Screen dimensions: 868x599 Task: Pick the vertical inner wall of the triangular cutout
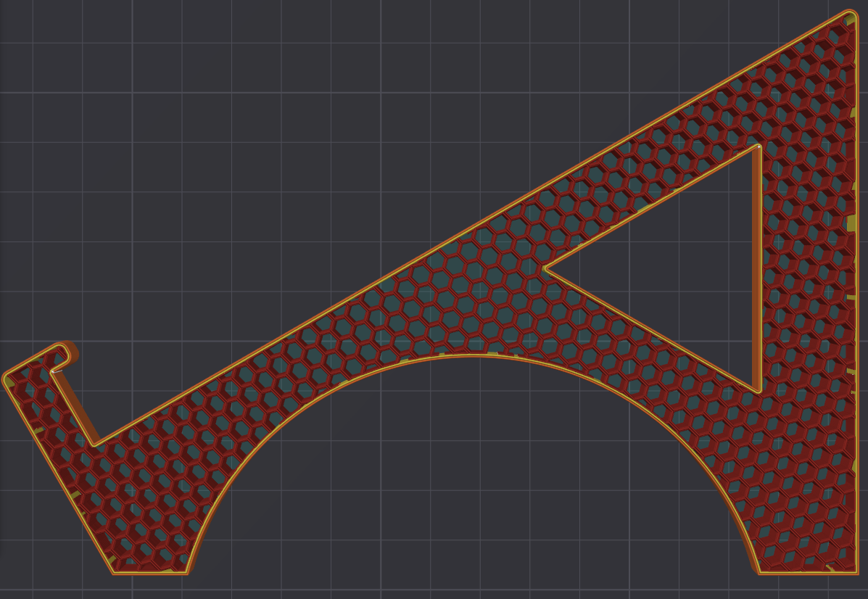pos(758,268)
